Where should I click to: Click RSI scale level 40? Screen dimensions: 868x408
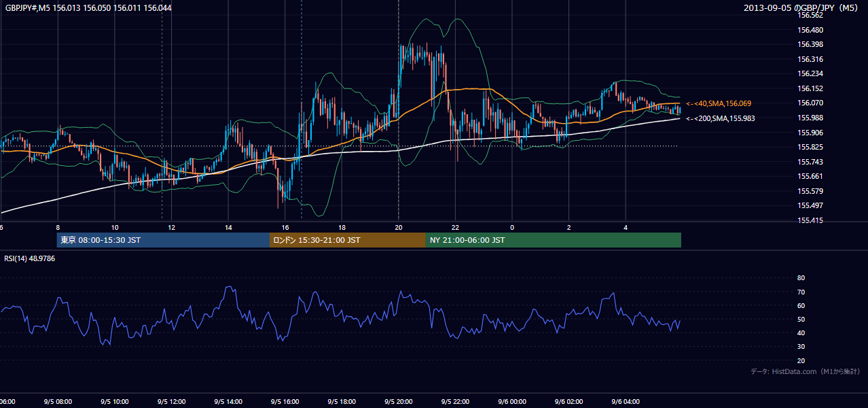tap(801, 333)
